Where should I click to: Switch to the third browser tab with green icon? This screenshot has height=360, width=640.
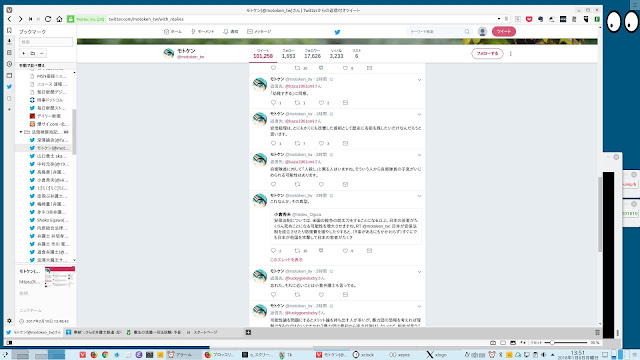coord(153,332)
